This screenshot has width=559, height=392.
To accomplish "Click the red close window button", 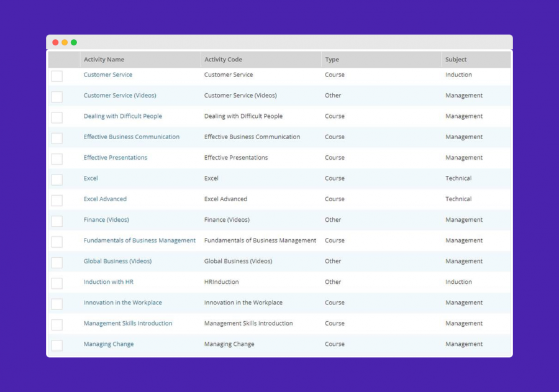I will click(x=55, y=42).
